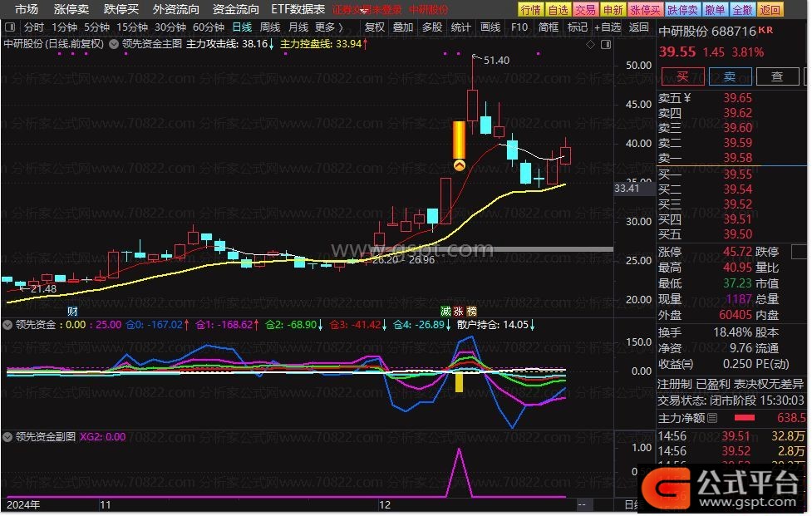Open F10 company info
Viewport: 812px width, 516px height.
coord(519,27)
